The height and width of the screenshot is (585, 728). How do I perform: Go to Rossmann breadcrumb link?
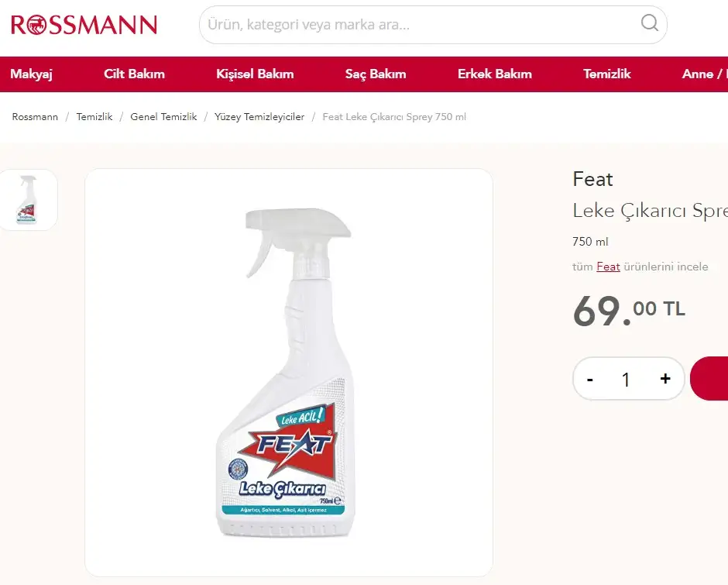35,117
